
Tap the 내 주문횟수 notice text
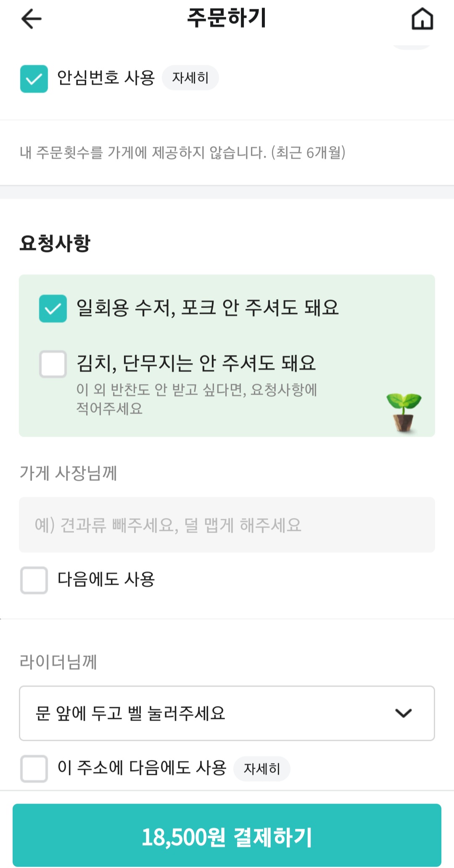[x=182, y=152]
